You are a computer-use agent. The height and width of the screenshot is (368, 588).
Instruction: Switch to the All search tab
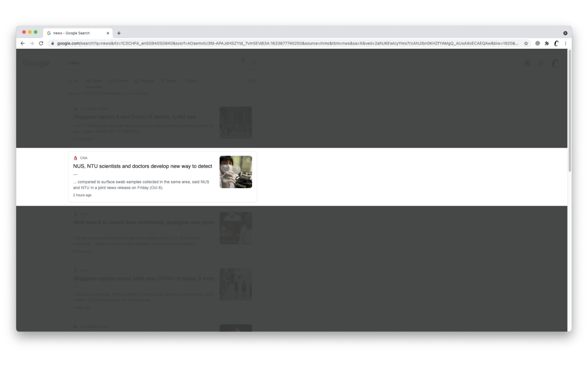pos(74,81)
